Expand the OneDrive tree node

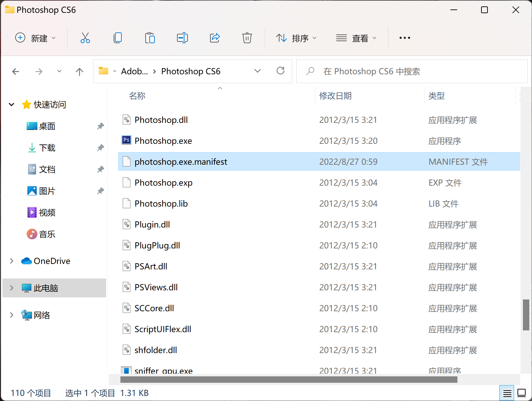click(11, 261)
